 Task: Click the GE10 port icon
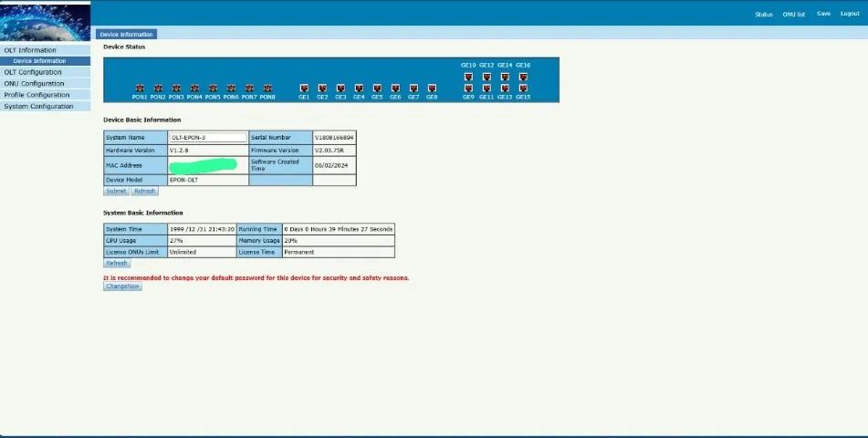pyautogui.click(x=468, y=77)
